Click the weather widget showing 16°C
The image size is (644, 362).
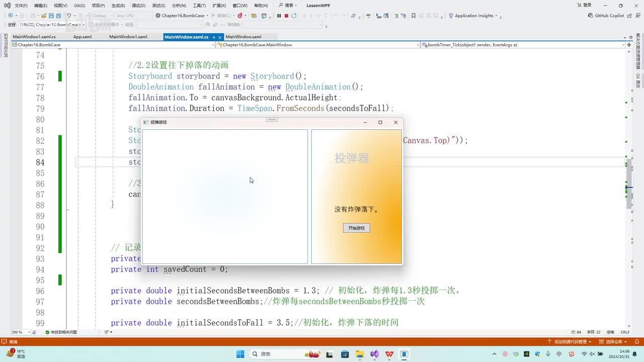click(x=15, y=353)
